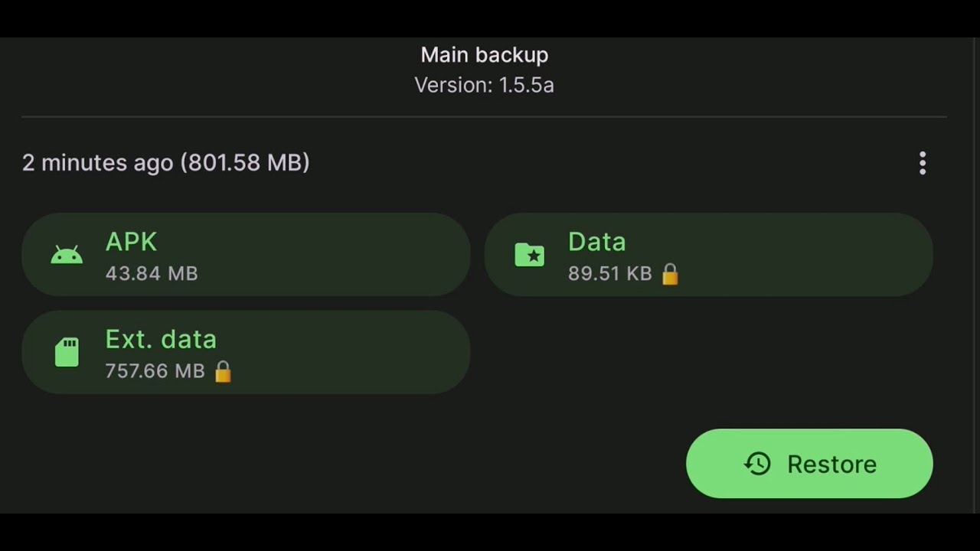Click the 2 minutes ago backup timestamp
Viewport: 980px width, 551px height.
tap(165, 163)
